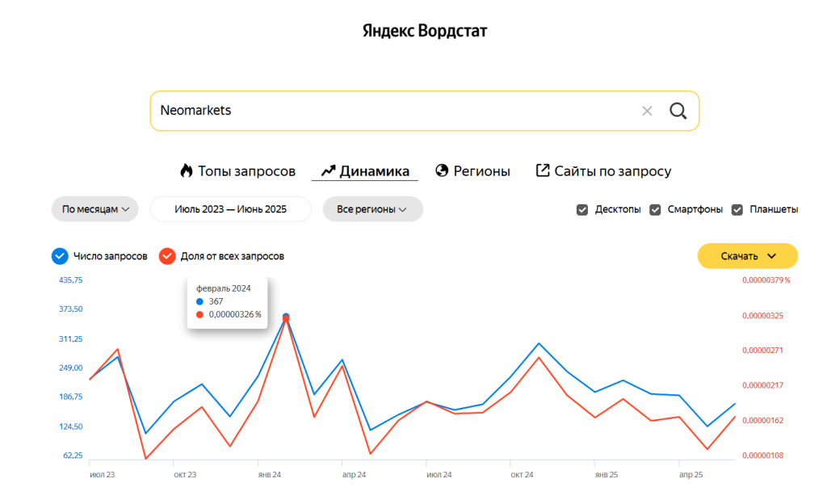Click into the Neomarkets search field
This screenshot has width=827, height=504.
388,111
